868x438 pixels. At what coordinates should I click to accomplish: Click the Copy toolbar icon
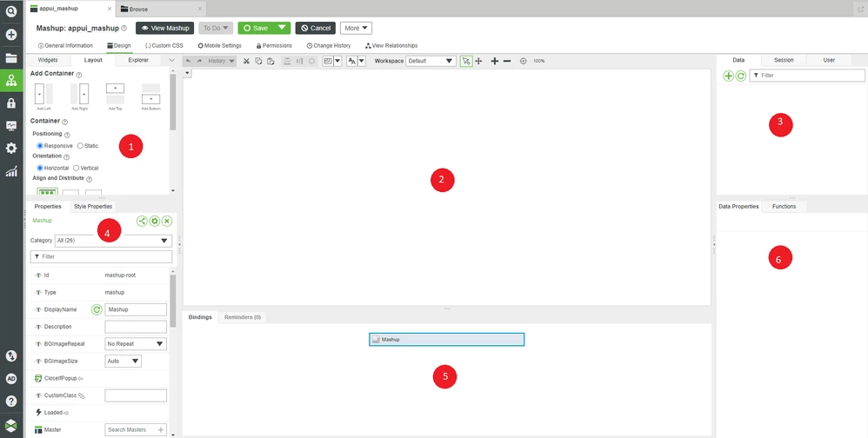[258, 61]
